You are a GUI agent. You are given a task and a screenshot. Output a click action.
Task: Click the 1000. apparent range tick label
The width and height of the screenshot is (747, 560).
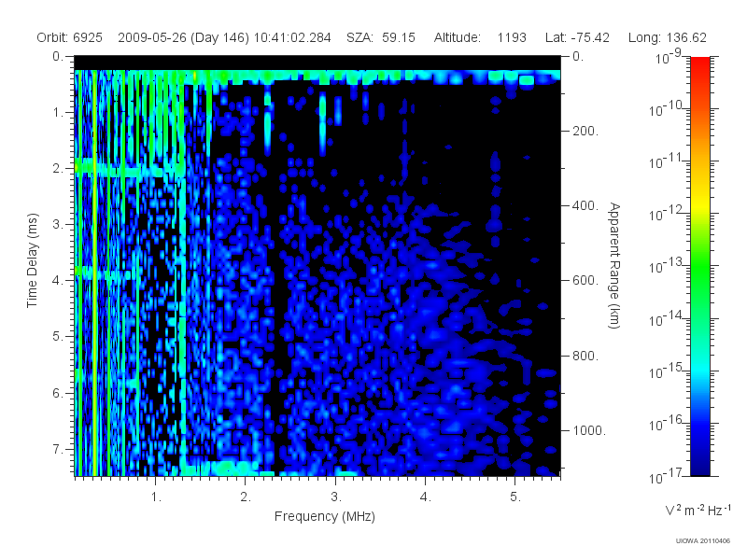(589, 430)
